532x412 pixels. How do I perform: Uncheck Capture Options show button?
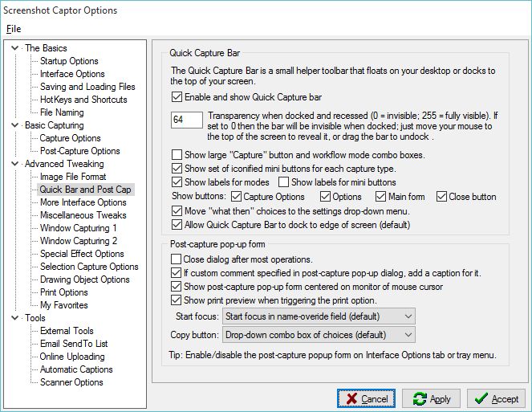pos(236,197)
